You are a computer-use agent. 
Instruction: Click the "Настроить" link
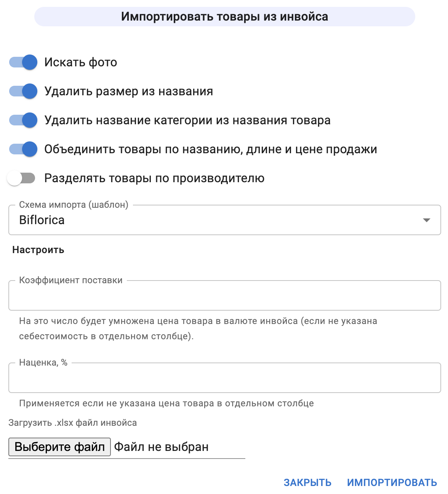coord(38,250)
